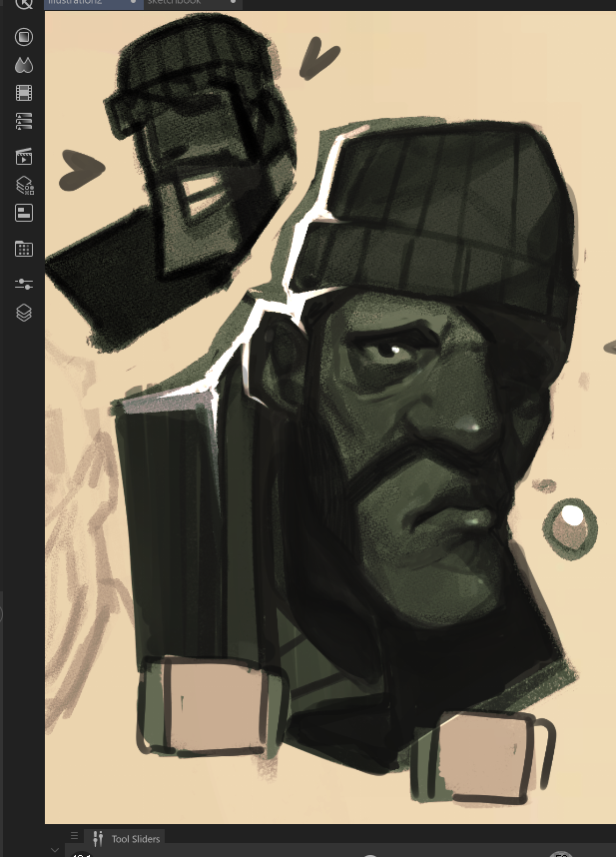Viewport: 616px width, 857px height.
Task: Open the gradient square-in-circle palette icon
Action: [24, 37]
